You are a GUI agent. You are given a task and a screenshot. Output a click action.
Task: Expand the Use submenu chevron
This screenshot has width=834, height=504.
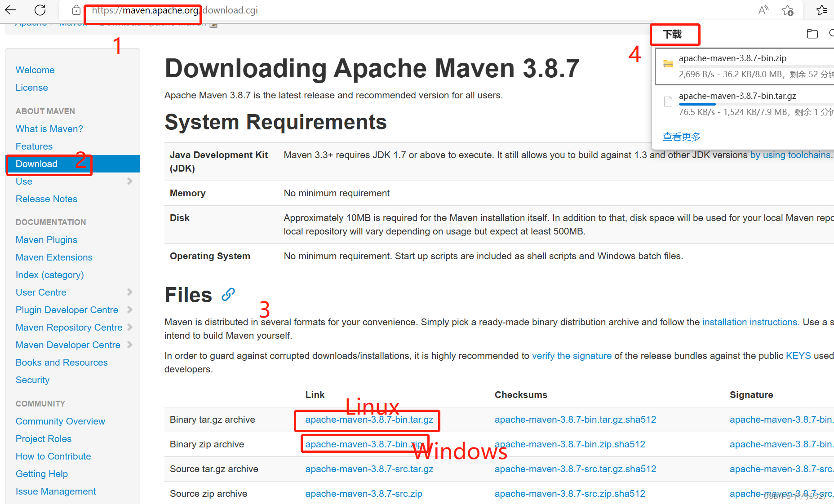pos(130,181)
